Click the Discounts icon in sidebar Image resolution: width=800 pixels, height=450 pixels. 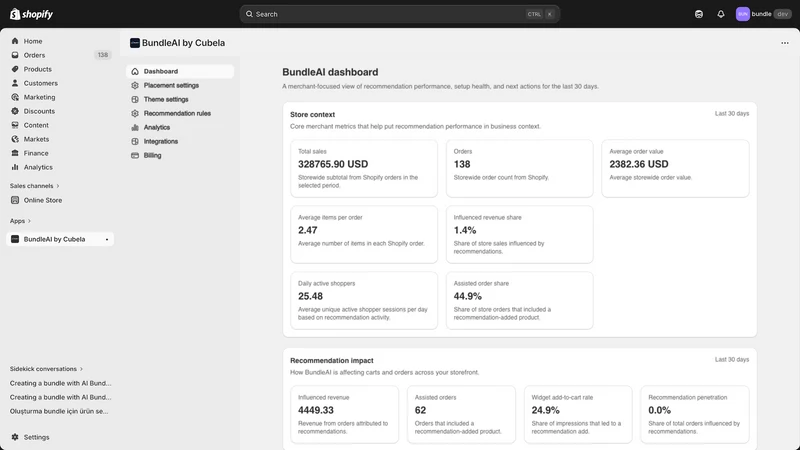[x=15, y=111]
